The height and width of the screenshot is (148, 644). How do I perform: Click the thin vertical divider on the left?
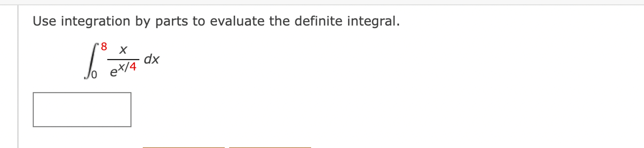pos(18,75)
